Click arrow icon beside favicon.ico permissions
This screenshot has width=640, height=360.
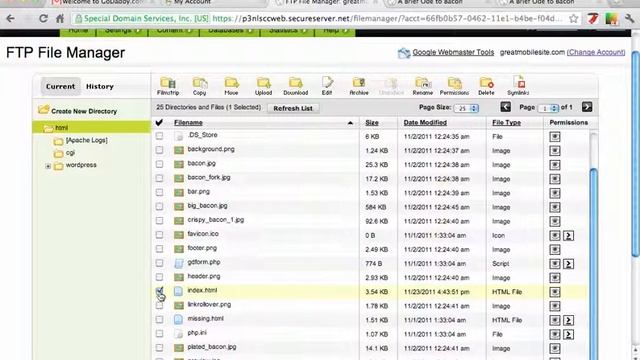pos(569,236)
